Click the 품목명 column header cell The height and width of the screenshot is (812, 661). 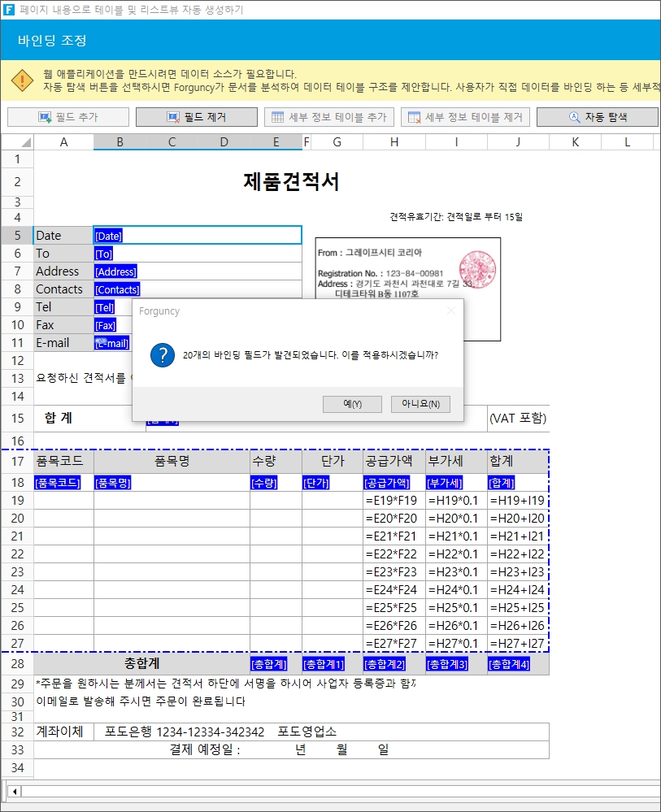(x=172, y=461)
